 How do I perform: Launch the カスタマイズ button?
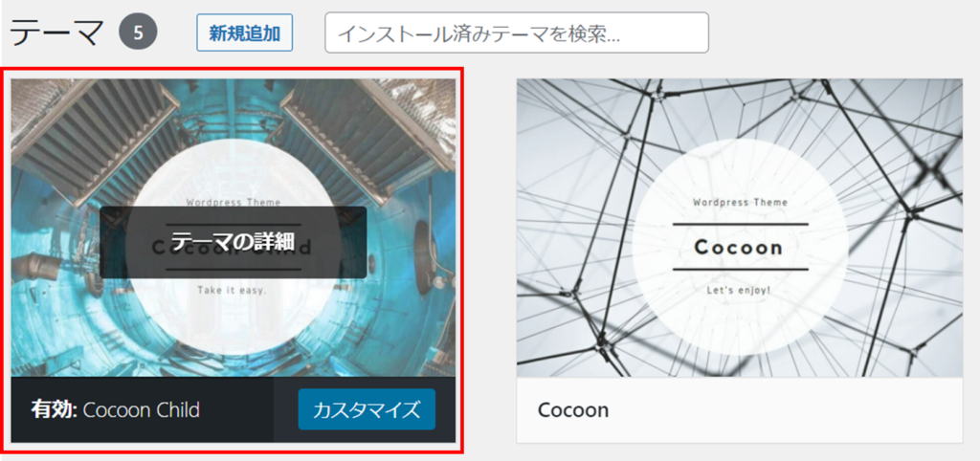tap(367, 409)
